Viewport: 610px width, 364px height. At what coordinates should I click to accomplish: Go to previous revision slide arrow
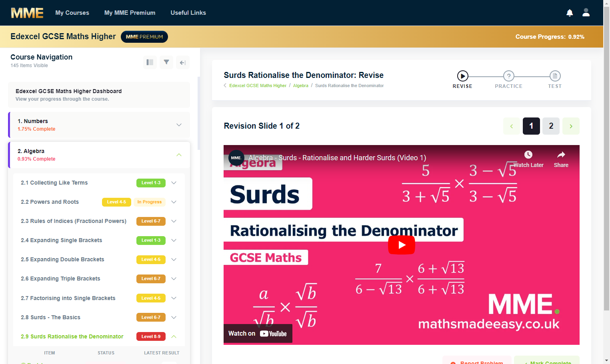pyautogui.click(x=512, y=126)
